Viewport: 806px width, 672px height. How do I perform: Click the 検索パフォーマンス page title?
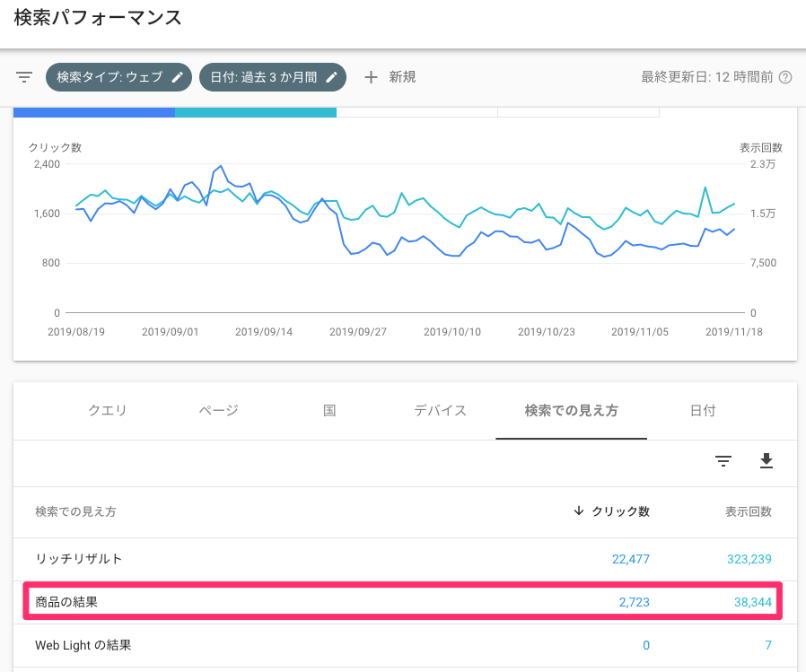pyautogui.click(x=98, y=18)
